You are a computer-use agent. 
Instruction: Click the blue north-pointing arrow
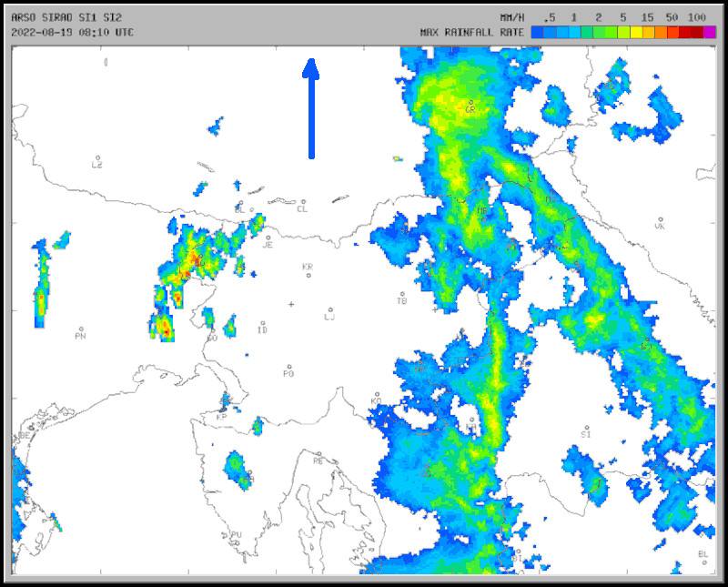[x=310, y=107]
